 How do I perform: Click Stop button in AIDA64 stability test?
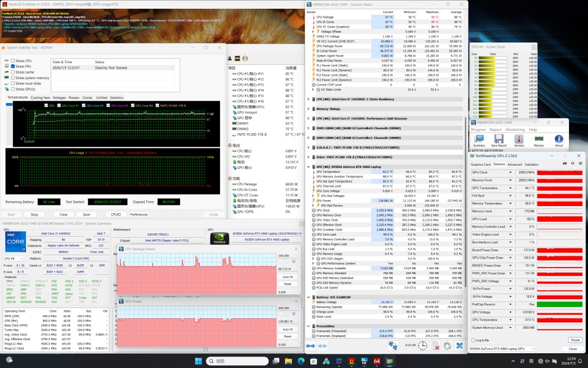coord(34,214)
